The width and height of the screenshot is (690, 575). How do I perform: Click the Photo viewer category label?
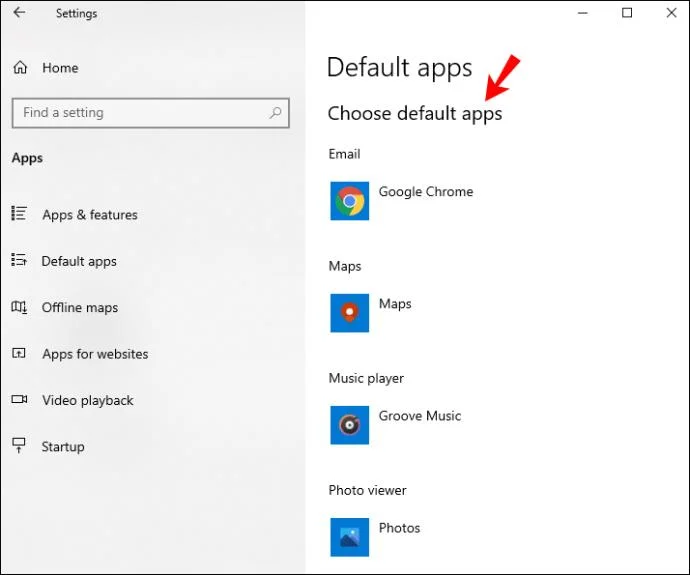[x=367, y=491]
